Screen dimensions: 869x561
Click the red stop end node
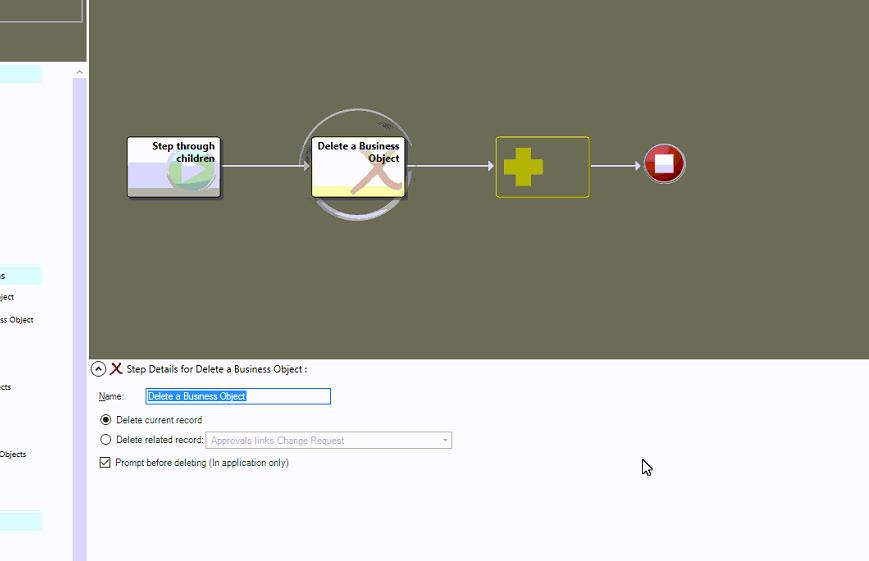[664, 164]
